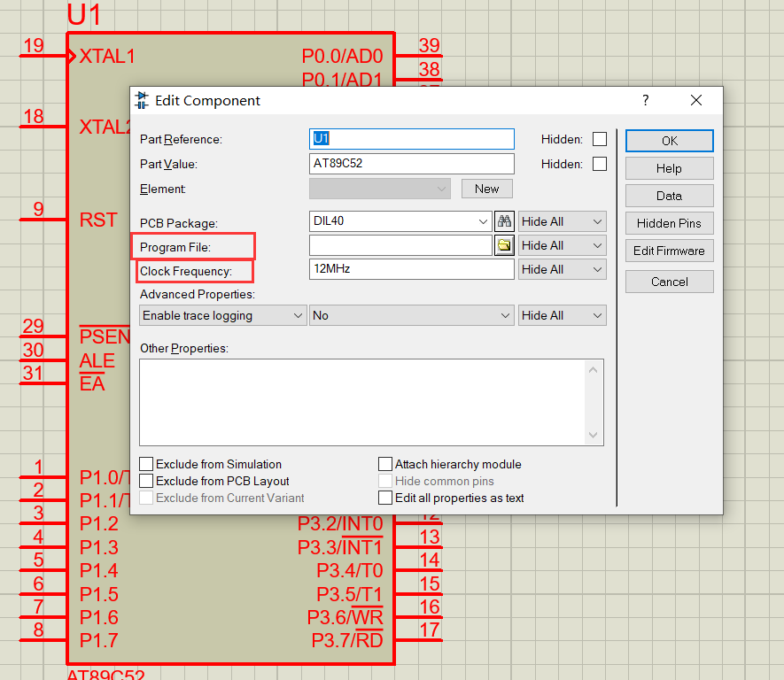Open Hide All dropdown for Program File
The width and height of the screenshot is (784, 680).
(x=562, y=245)
